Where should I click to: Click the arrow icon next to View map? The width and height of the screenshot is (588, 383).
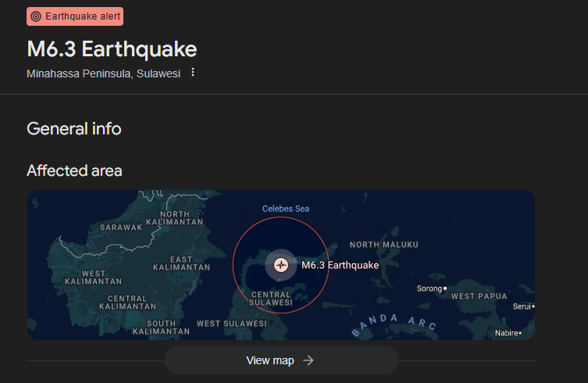click(x=308, y=360)
